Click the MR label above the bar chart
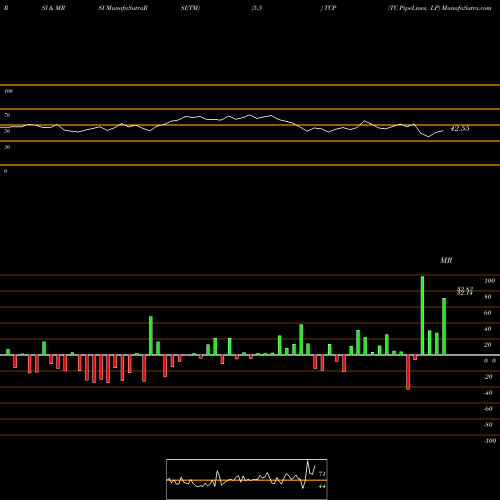The width and height of the screenshot is (500, 500). pyautogui.click(x=446, y=260)
